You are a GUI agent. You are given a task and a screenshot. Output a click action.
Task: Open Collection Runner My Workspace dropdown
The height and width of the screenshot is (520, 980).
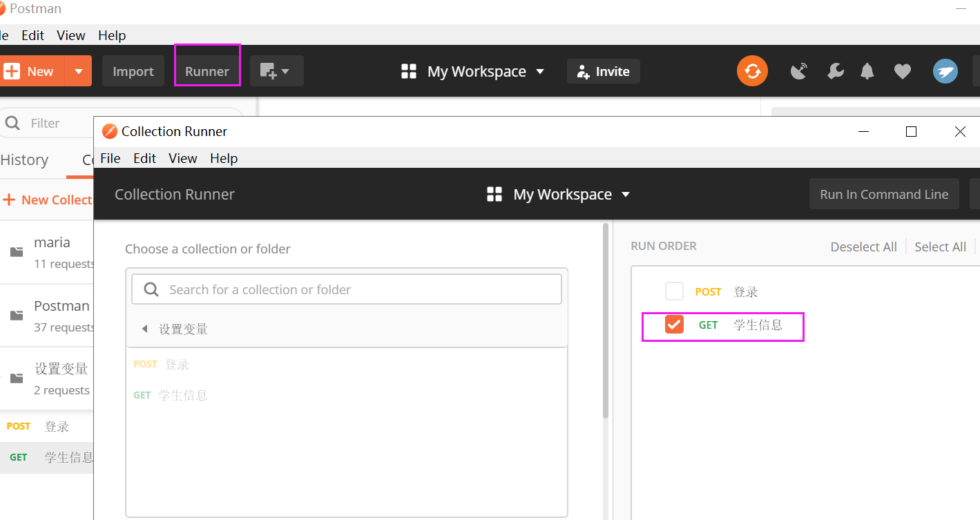[x=558, y=194]
